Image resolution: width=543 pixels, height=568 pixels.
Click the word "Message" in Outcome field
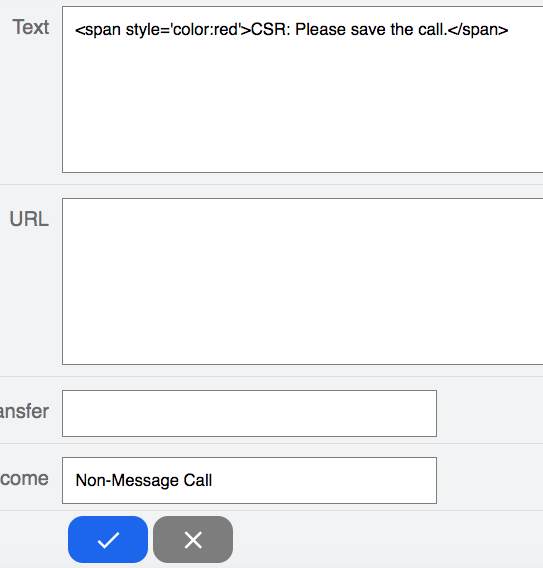(145, 481)
